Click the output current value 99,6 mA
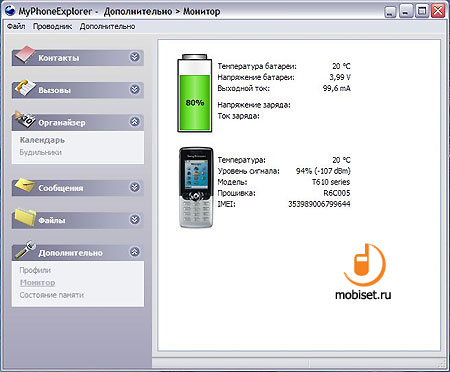 [337, 88]
